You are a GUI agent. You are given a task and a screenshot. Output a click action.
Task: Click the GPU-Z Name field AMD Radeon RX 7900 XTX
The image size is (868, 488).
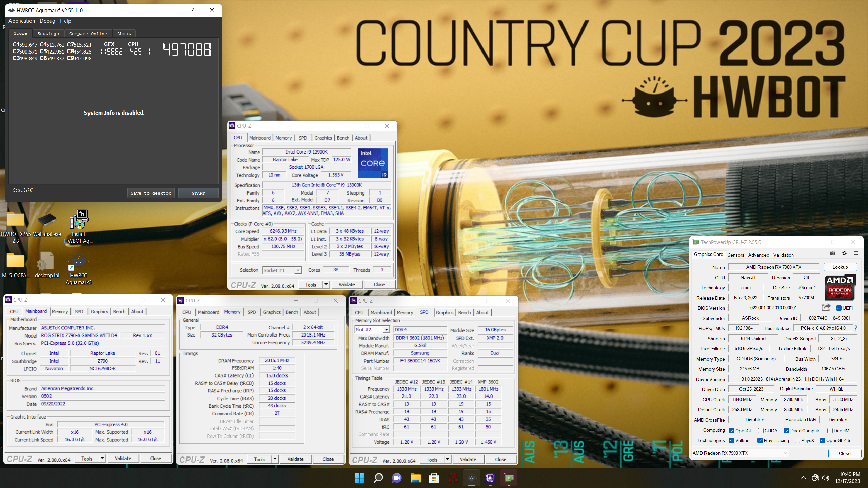click(x=773, y=267)
